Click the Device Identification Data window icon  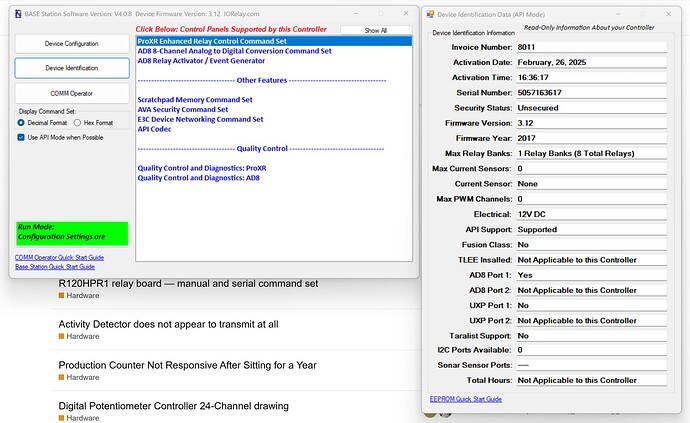coord(430,15)
